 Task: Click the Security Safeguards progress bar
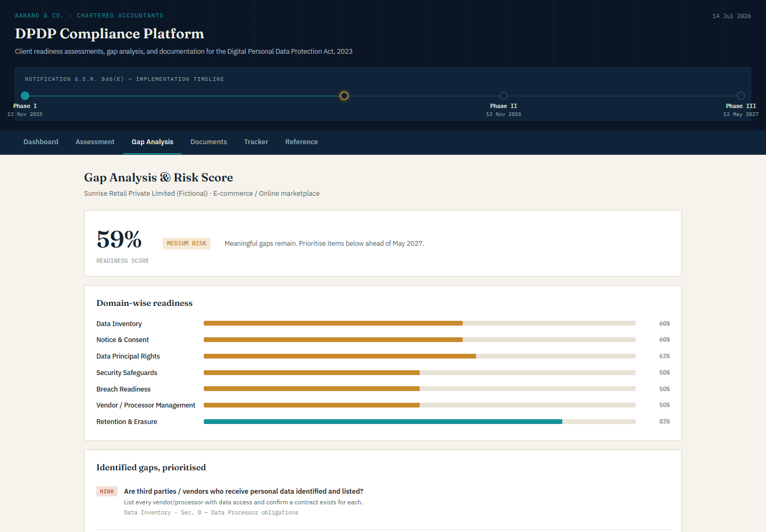click(420, 372)
